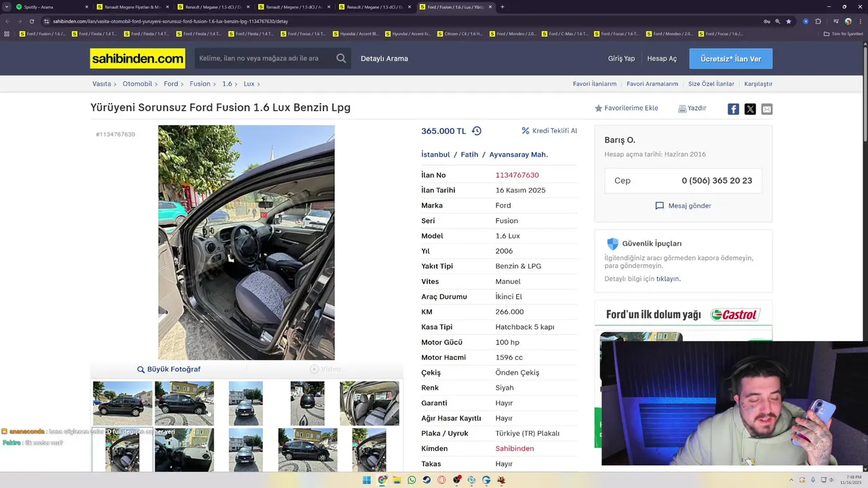This screenshot has height=488, width=868.
Task: Open Size Özel İlanlar
Action: [711, 84]
